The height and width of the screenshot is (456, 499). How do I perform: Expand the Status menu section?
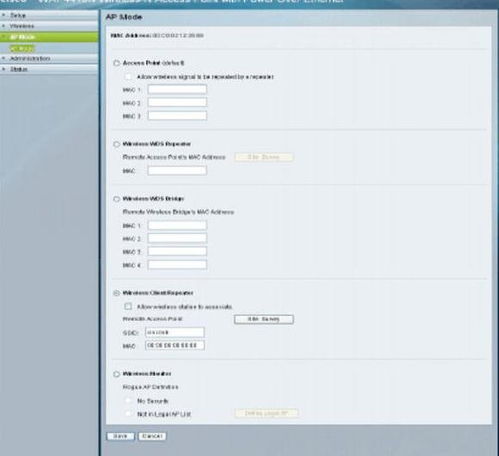pyautogui.click(x=49, y=69)
